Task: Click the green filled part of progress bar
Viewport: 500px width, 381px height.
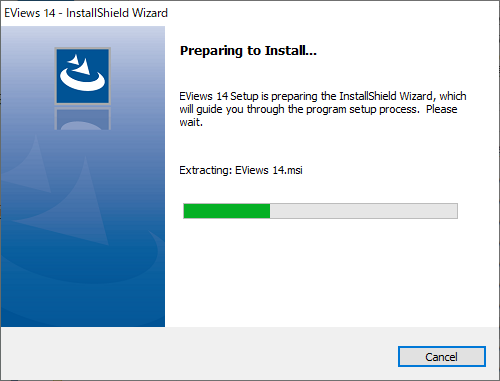Action: (227, 211)
